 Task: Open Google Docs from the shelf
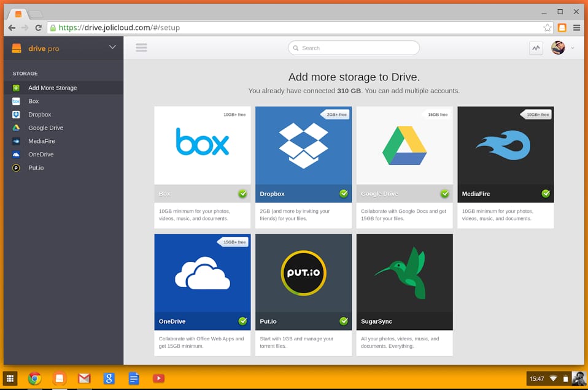coord(134,378)
